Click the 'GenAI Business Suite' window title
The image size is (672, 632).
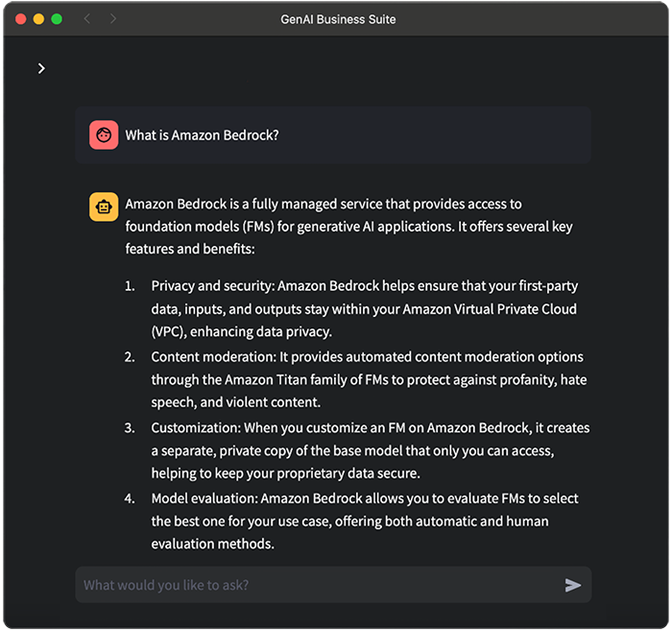(336, 19)
